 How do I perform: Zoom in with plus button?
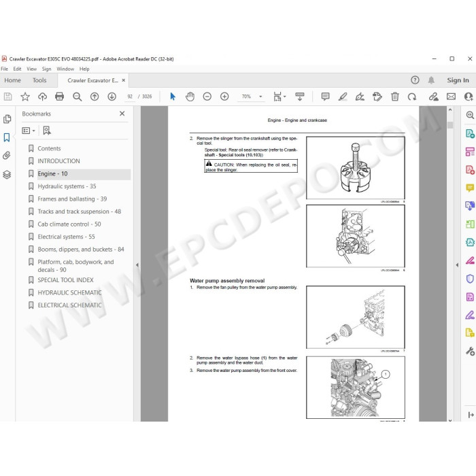(224, 97)
